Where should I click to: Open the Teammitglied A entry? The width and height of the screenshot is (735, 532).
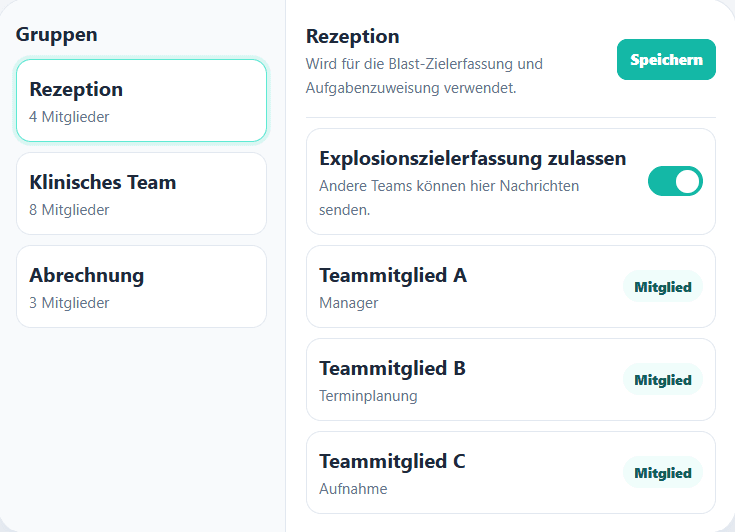click(510, 286)
